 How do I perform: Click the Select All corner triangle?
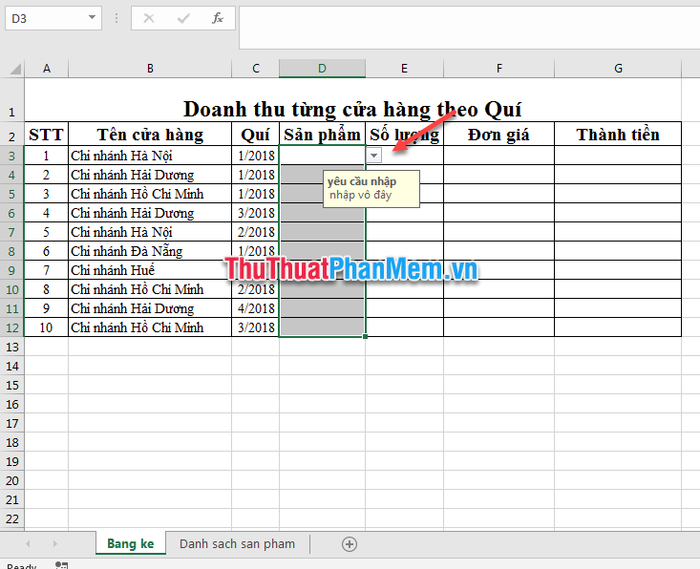(15, 68)
